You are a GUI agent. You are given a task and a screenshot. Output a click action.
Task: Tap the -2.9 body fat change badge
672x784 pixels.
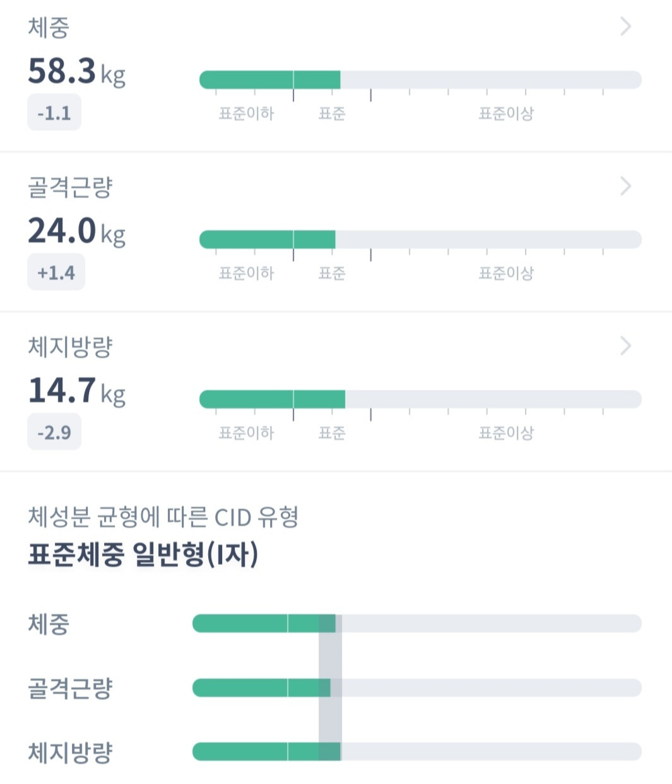[54, 433]
